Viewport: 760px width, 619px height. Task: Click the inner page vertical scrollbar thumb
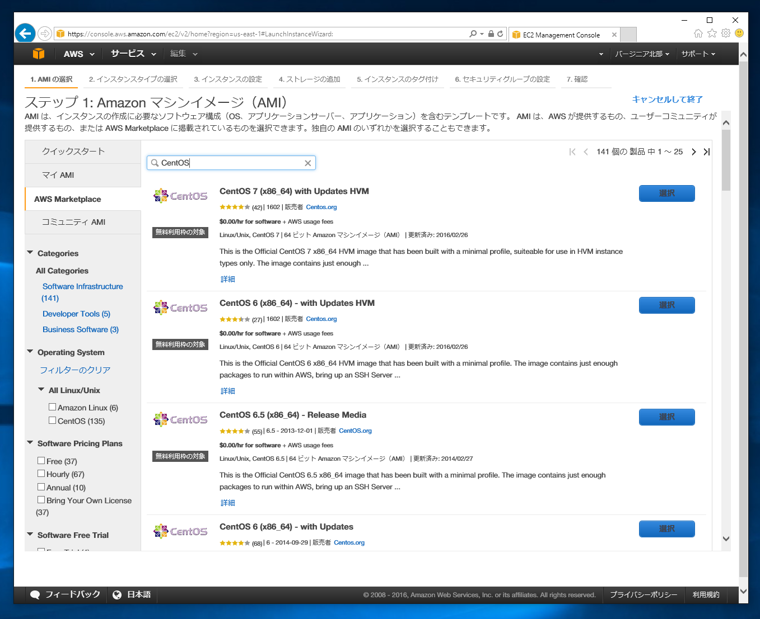point(726,160)
